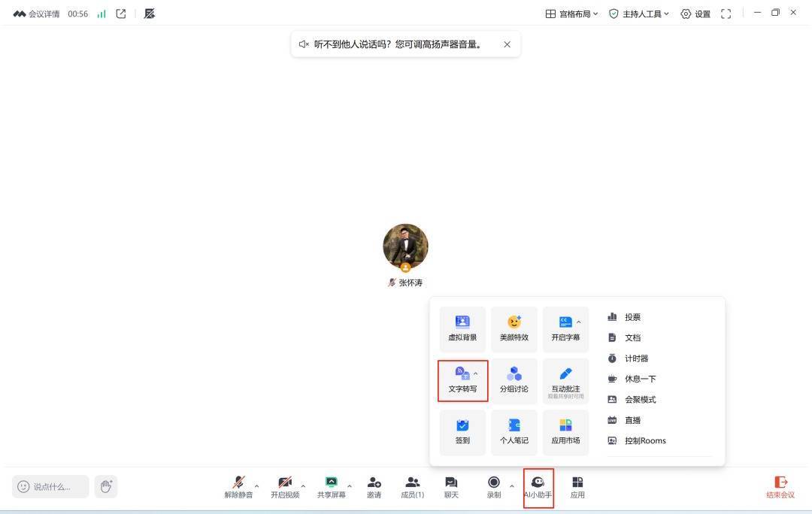Select 直播 live streaming entry
Screen dimensions: 812x514
click(x=625, y=420)
